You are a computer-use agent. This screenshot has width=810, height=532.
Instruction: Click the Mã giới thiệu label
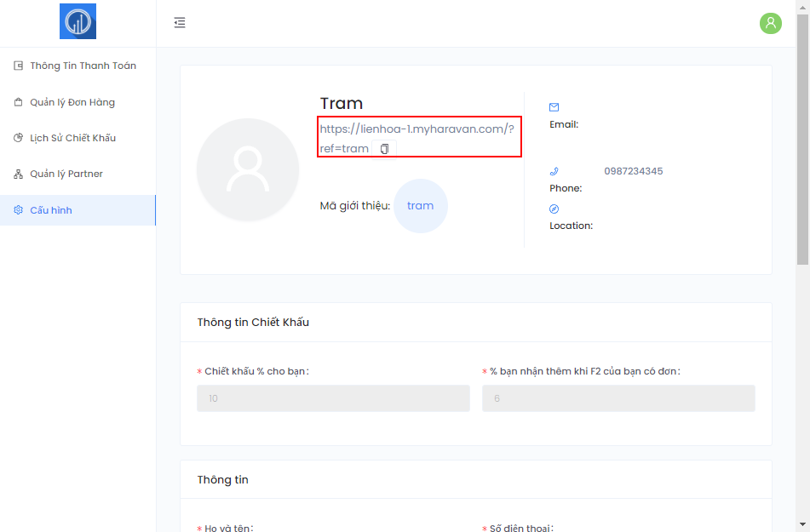(354, 206)
